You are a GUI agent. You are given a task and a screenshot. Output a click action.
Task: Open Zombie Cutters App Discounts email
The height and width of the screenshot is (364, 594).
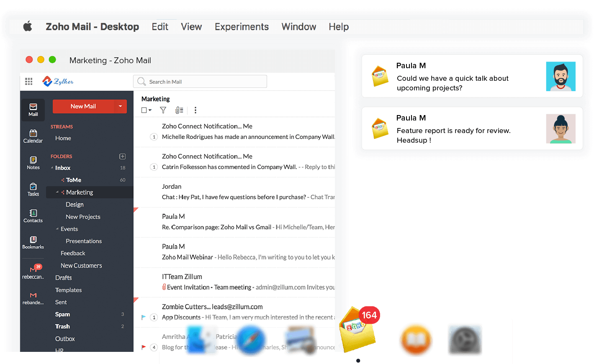click(x=234, y=313)
